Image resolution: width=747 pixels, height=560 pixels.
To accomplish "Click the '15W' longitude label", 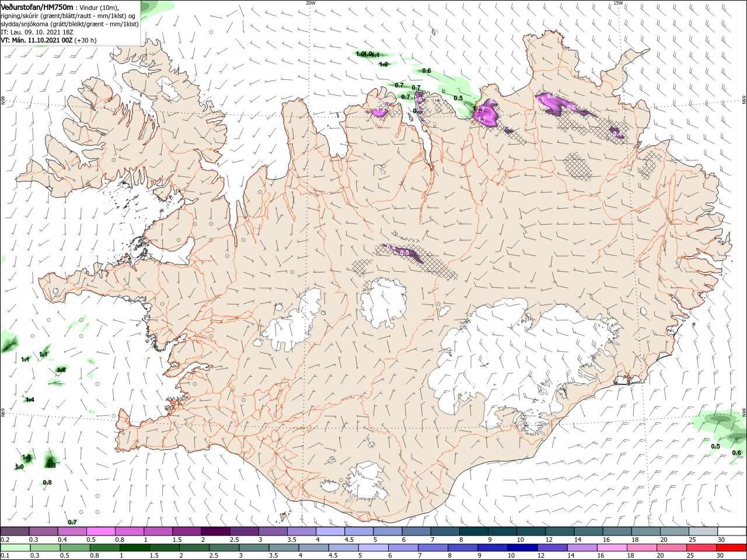I will pos(618,3).
